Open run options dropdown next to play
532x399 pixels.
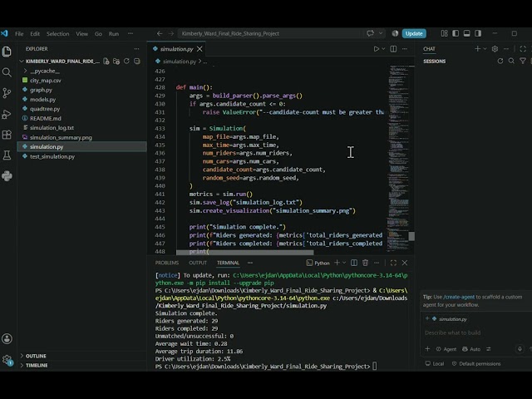tap(383, 49)
